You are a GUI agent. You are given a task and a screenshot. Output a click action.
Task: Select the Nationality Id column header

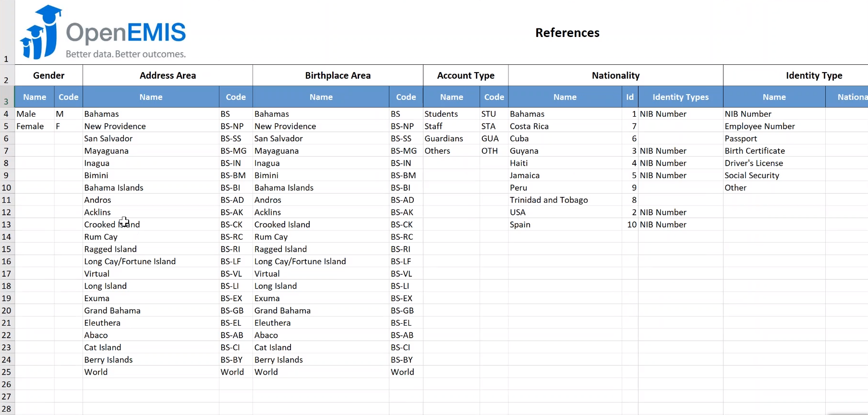click(x=630, y=97)
